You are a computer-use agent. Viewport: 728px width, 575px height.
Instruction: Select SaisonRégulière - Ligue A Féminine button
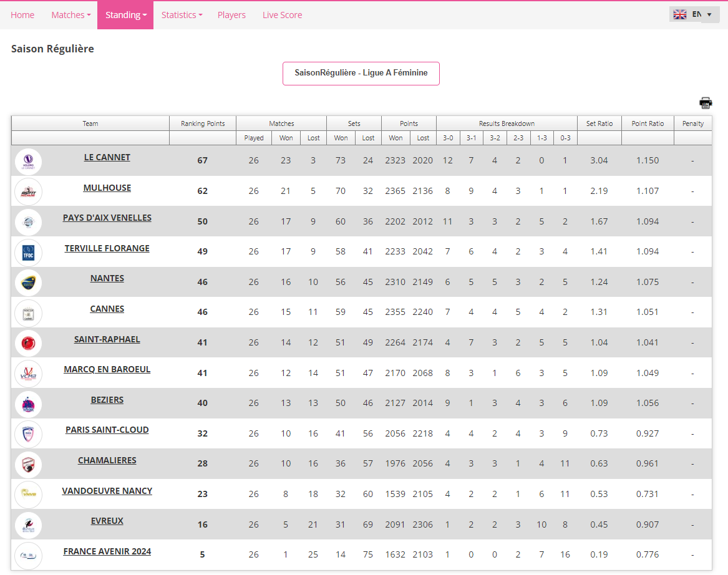[x=361, y=74]
